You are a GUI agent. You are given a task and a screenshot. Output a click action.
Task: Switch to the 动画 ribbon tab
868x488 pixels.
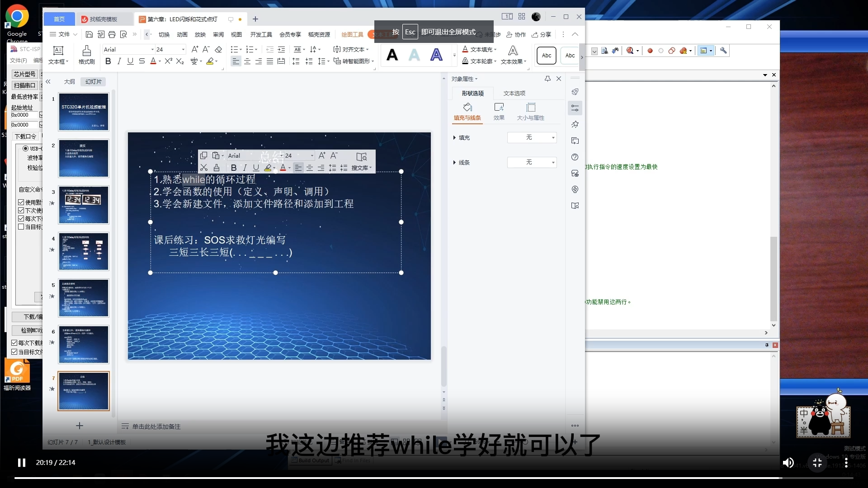pos(182,34)
